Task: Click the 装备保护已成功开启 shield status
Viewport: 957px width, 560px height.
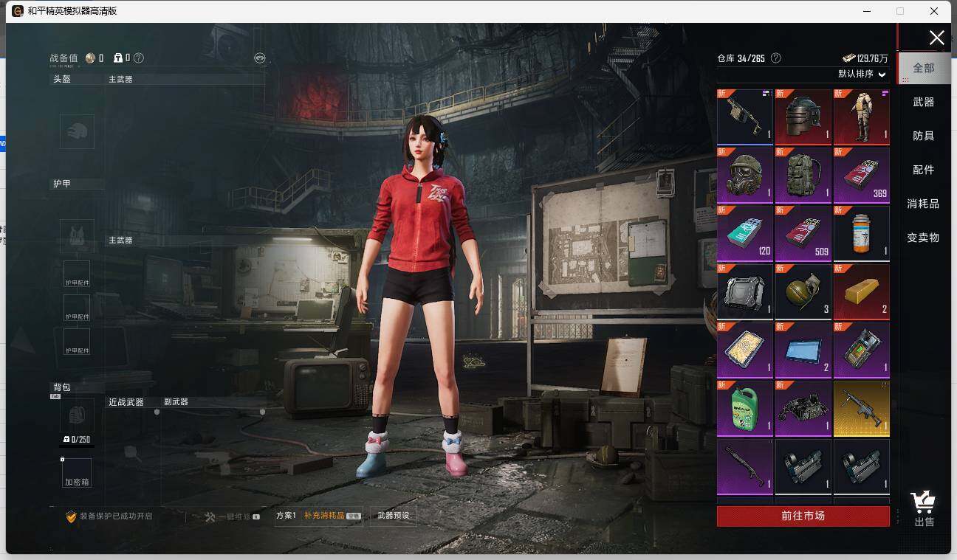Action: [x=109, y=516]
